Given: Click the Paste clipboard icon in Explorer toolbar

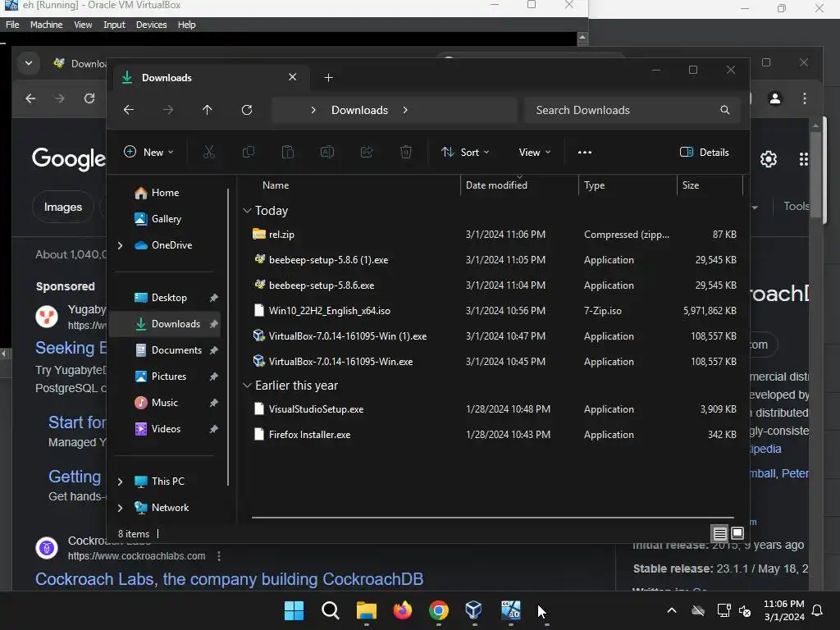Looking at the screenshot, I should coord(288,152).
